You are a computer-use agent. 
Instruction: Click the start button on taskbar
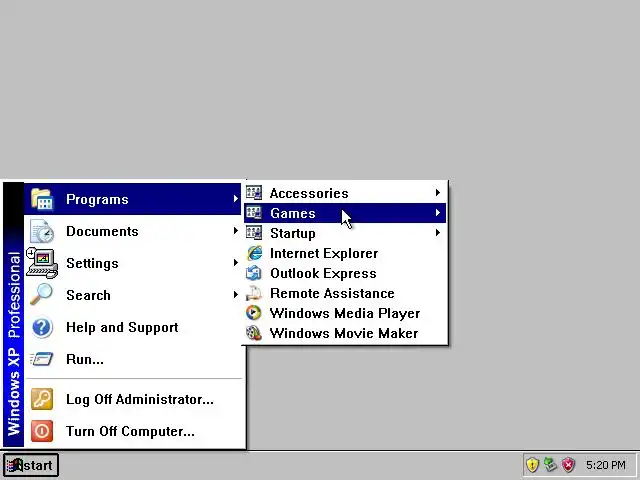31,465
